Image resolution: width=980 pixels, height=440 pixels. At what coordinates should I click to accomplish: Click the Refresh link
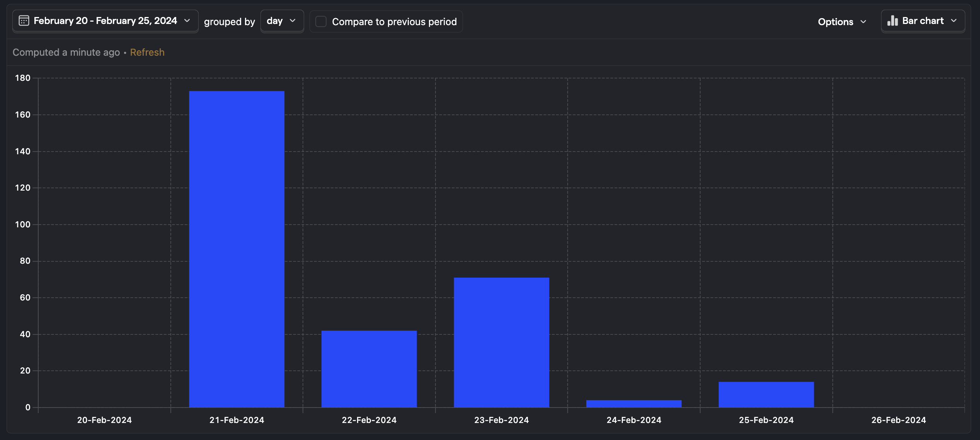147,52
